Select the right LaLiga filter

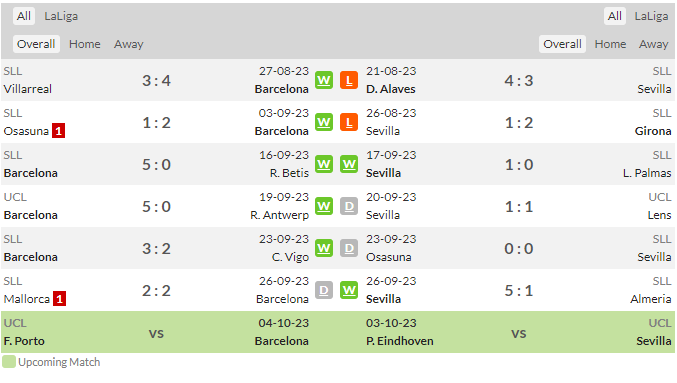pyautogui.click(x=651, y=16)
